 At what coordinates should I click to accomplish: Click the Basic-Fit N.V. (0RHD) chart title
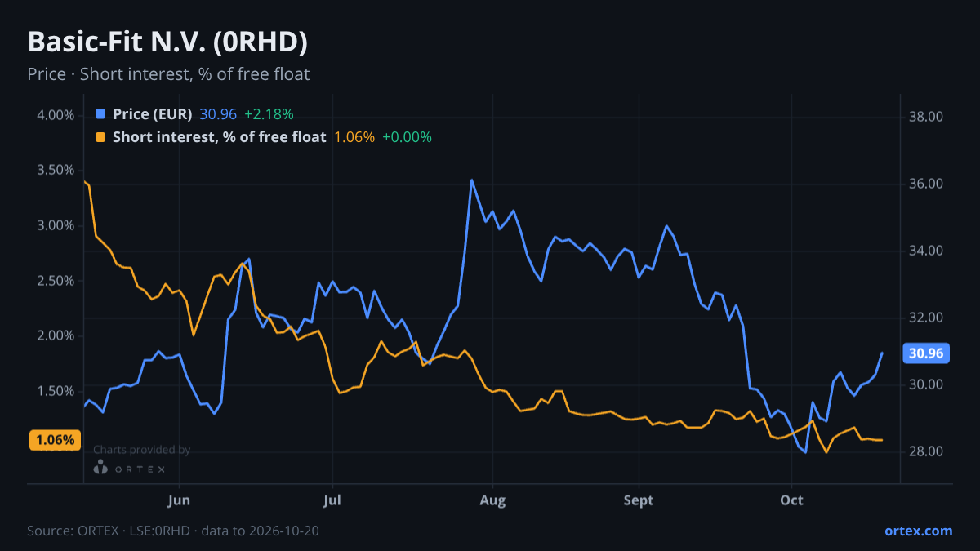click(167, 42)
